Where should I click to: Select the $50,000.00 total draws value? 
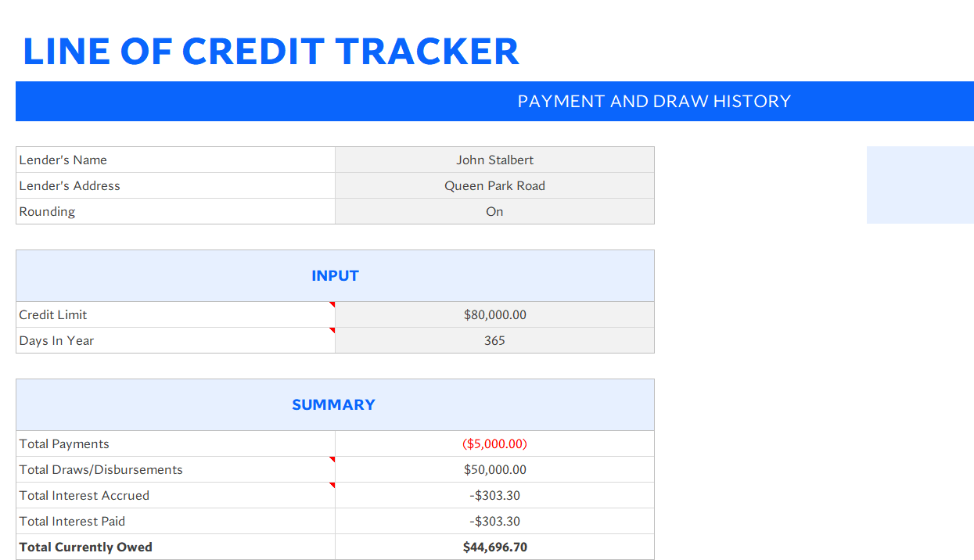click(494, 469)
